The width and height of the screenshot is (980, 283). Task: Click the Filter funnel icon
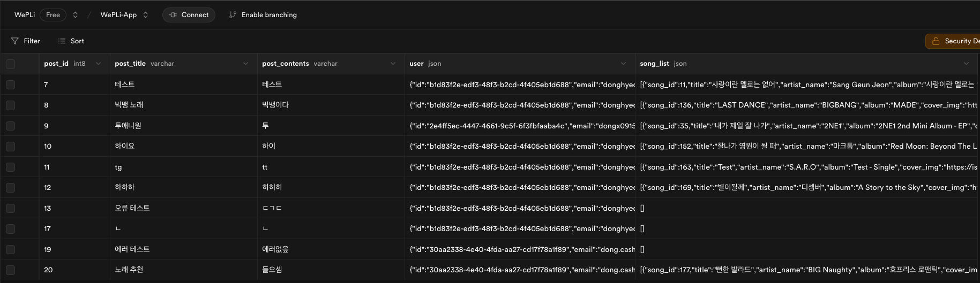coord(15,41)
